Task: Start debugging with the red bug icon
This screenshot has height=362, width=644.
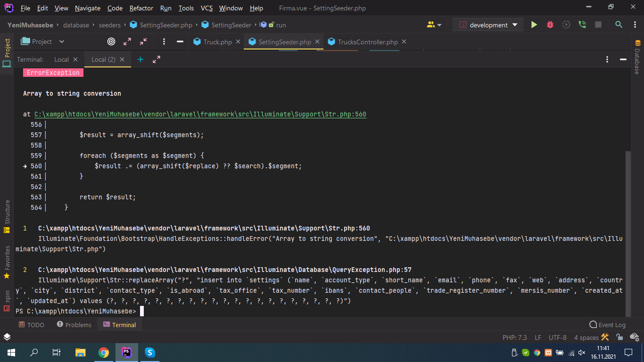Action: click(x=550, y=25)
